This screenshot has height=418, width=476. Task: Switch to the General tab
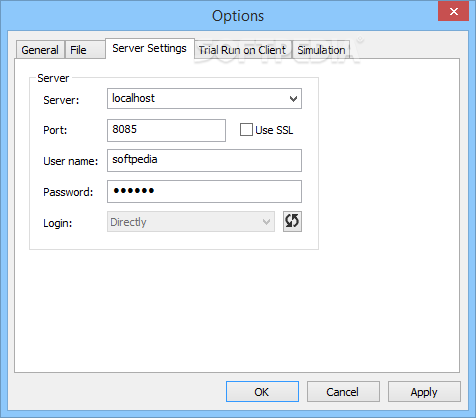40,50
